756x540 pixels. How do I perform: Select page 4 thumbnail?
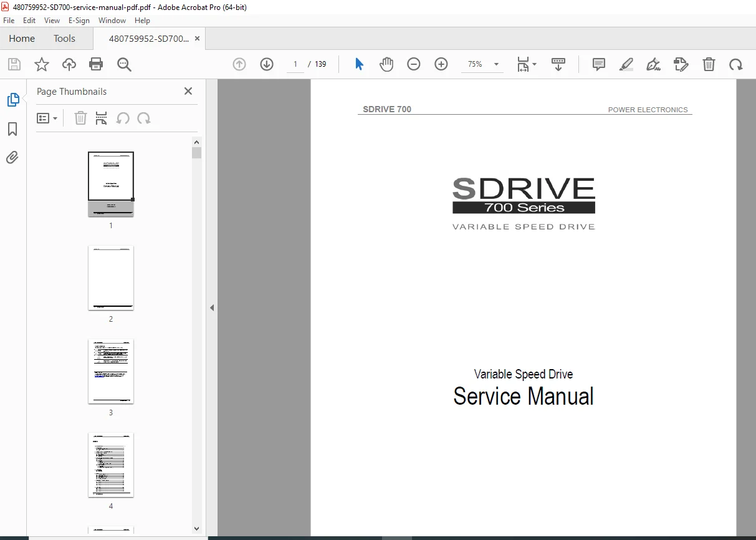click(x=111, y=465)
